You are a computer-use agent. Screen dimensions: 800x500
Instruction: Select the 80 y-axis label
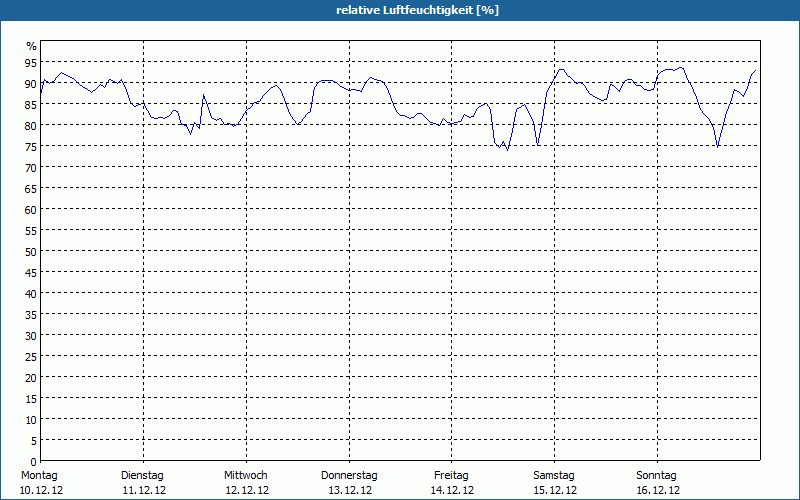point(31,126)
